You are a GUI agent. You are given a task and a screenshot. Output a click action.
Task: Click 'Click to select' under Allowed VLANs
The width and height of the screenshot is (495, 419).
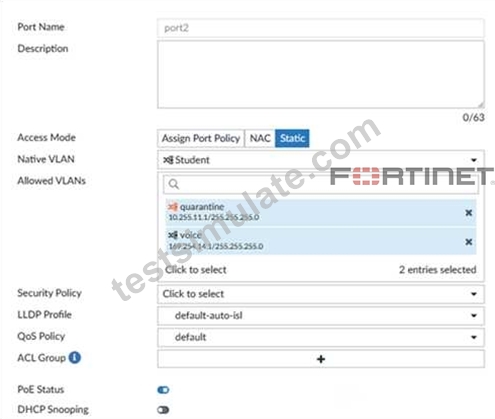click(x=196, y=270)
